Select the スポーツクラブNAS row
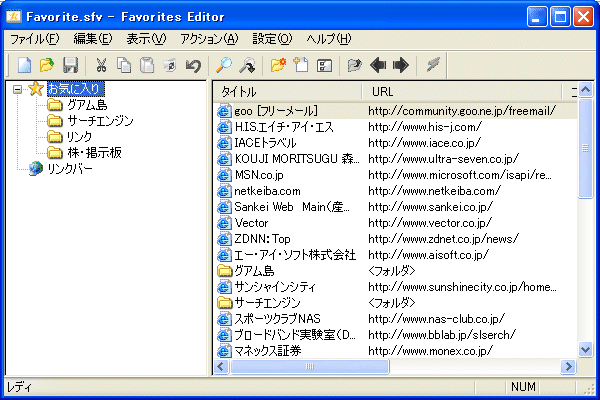The image size is (600, 400). [396, 319]
